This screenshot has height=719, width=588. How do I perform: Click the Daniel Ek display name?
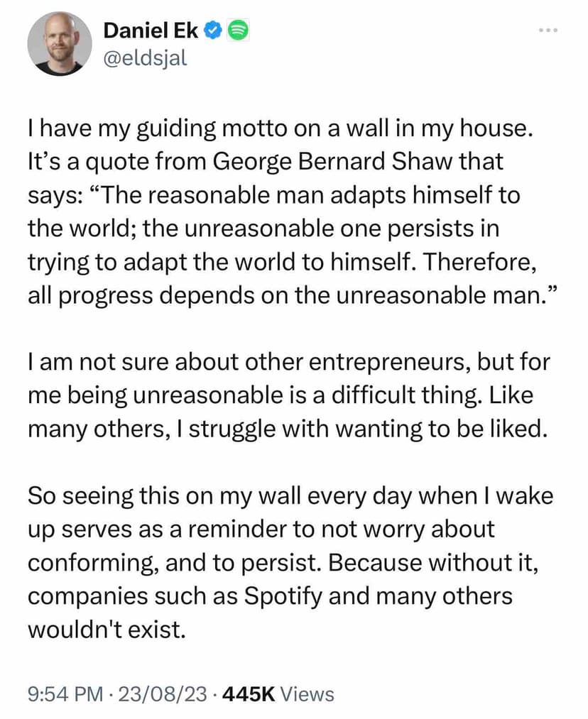151,30
